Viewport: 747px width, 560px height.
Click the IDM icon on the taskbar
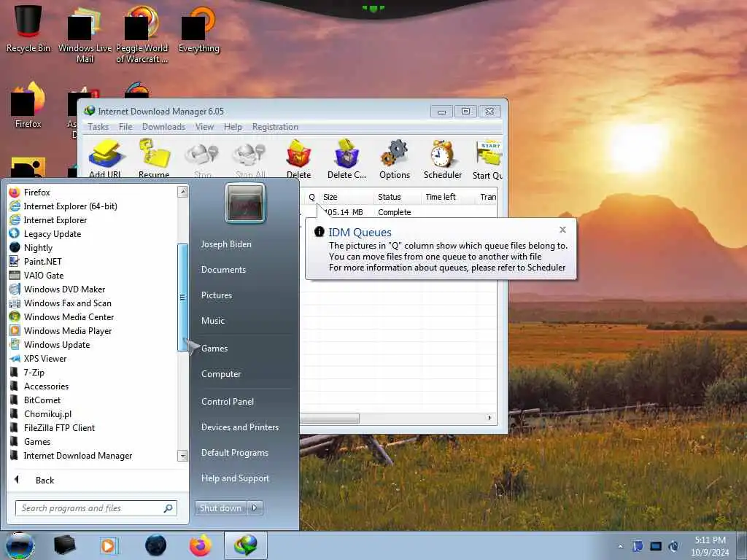(x=245, y=545)
